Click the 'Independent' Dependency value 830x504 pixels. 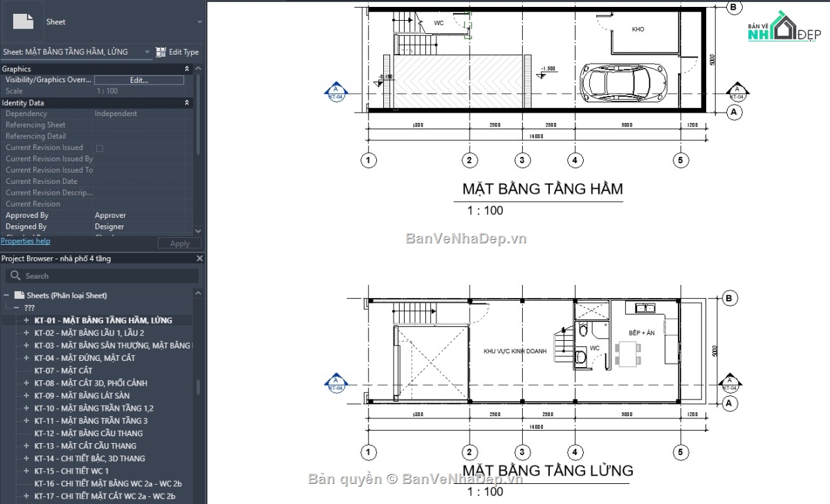pyautogui.click(x=116, y=114)
